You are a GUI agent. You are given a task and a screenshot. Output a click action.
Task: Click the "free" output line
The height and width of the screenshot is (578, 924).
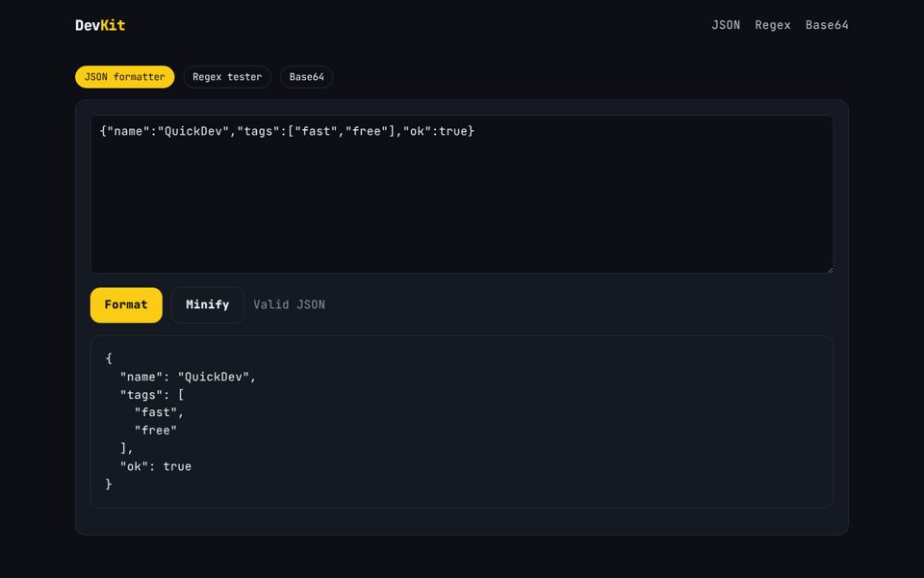point(156,431)
